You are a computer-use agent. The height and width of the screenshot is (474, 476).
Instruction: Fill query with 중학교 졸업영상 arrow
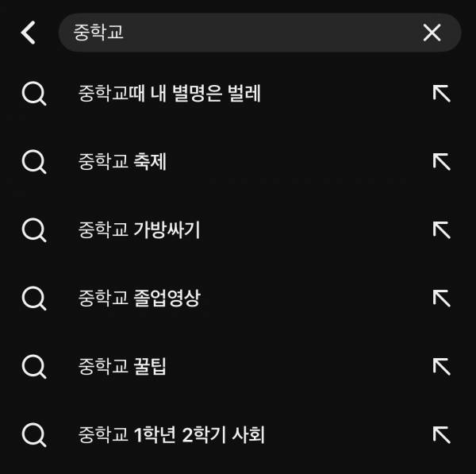click(x=441, y=299)
